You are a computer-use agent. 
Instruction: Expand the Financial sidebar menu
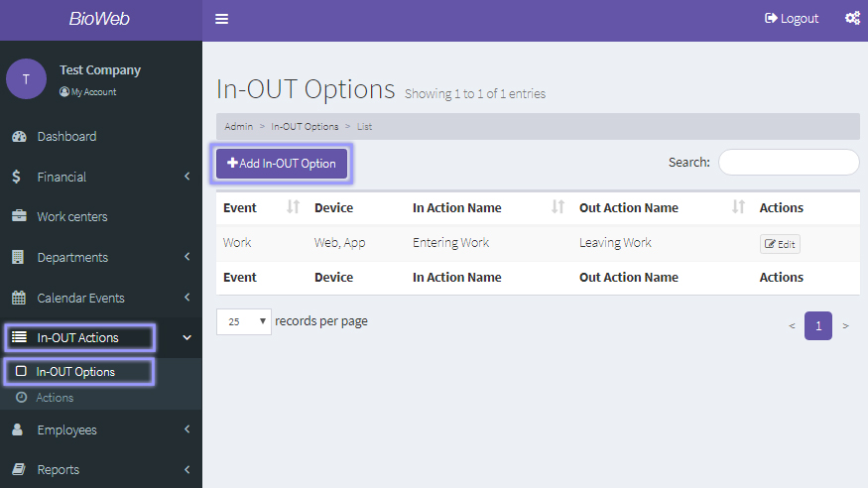(99, 177)
